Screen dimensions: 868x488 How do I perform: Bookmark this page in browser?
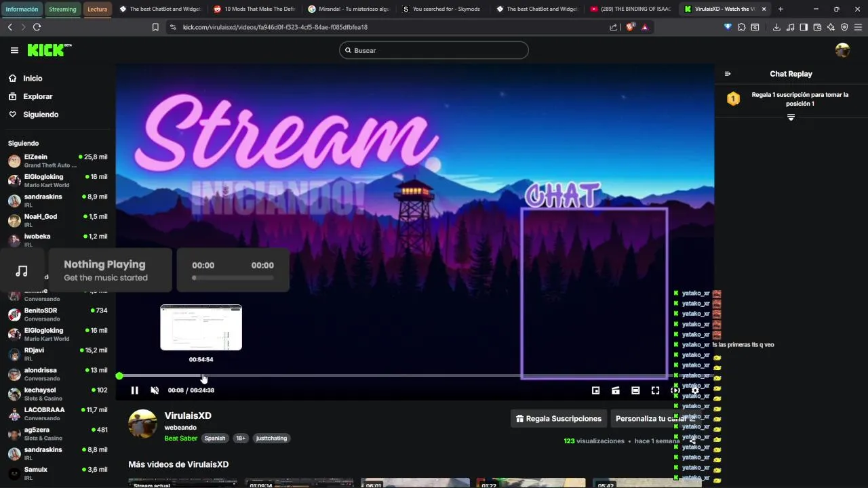point(155,27)
